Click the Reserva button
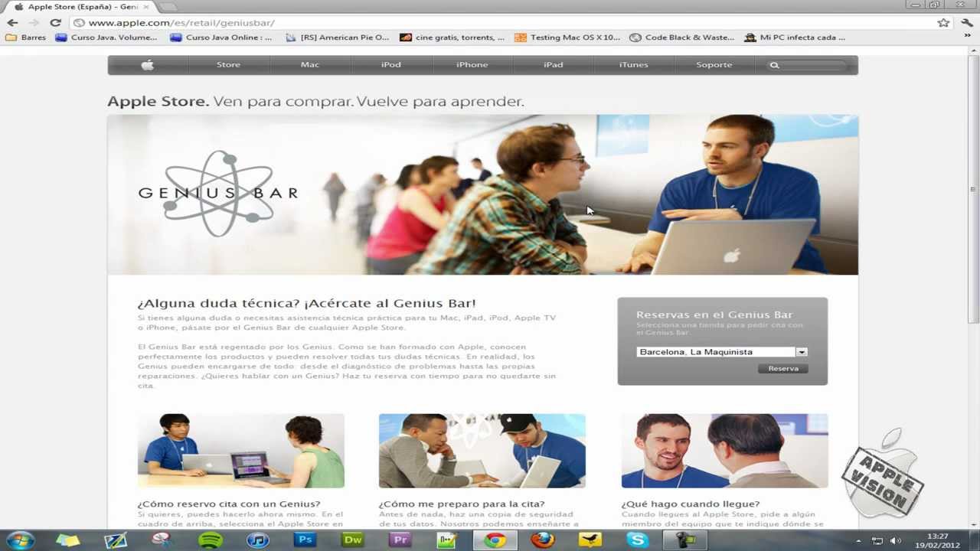 [x=783, y=369]
